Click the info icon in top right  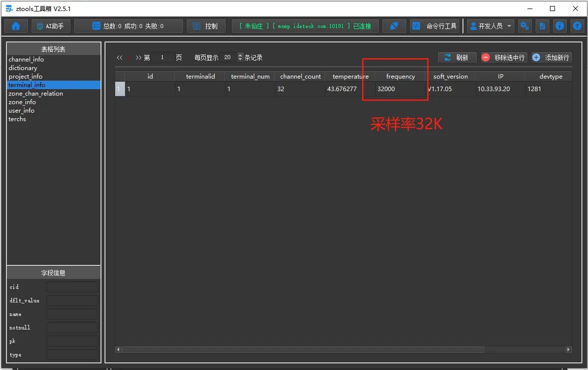[x=559, y=26]
